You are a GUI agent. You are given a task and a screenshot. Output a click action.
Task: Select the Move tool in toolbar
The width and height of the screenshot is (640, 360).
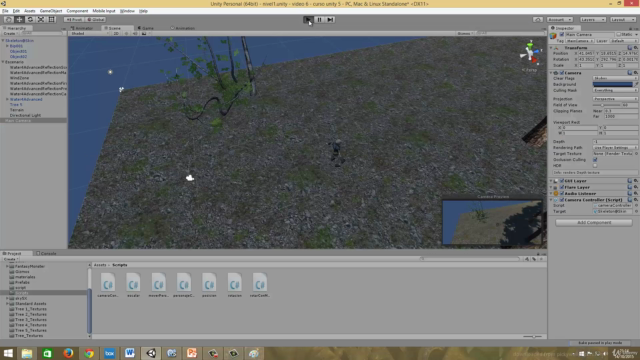tap(19, 19)
